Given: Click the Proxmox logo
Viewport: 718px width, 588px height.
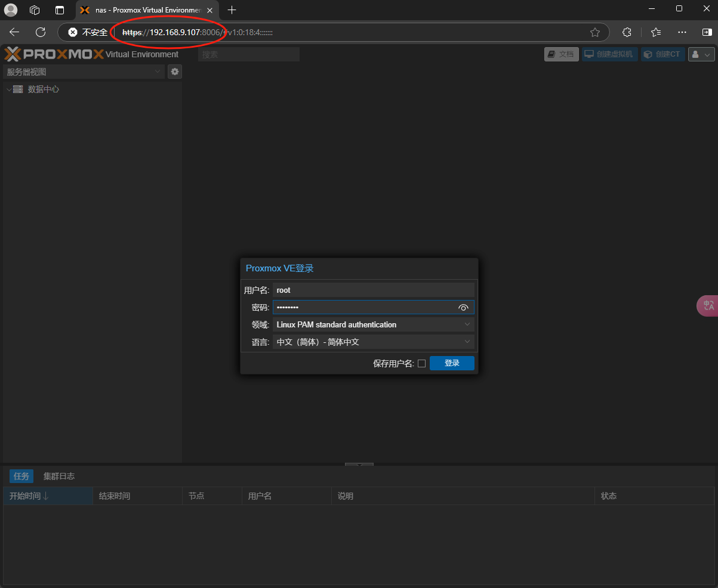Looking at the screenshot, I should click(54, 54).
